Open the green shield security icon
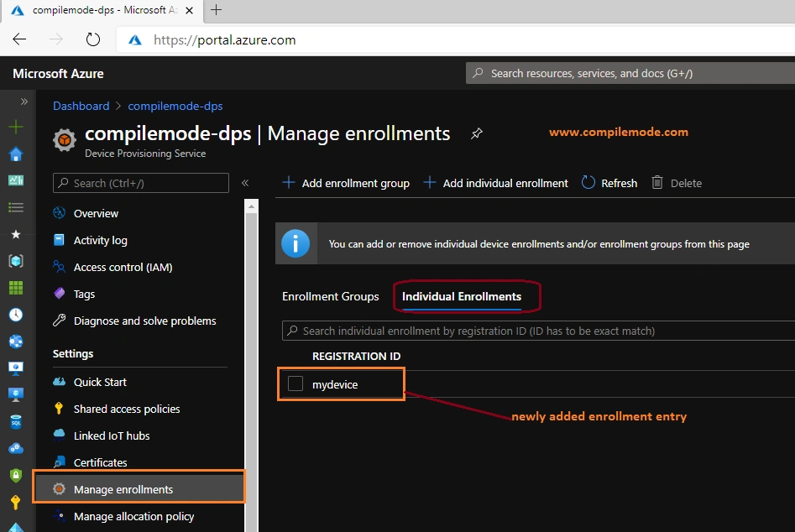 (x=16, y=475)
